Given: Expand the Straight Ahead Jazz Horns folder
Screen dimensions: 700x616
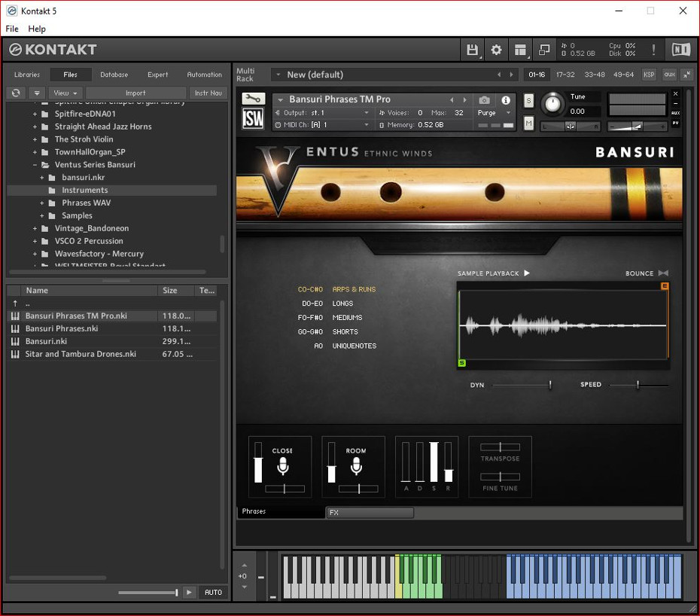Looking at the screenshot, I should pyautogui.click(x=35, y=127).
